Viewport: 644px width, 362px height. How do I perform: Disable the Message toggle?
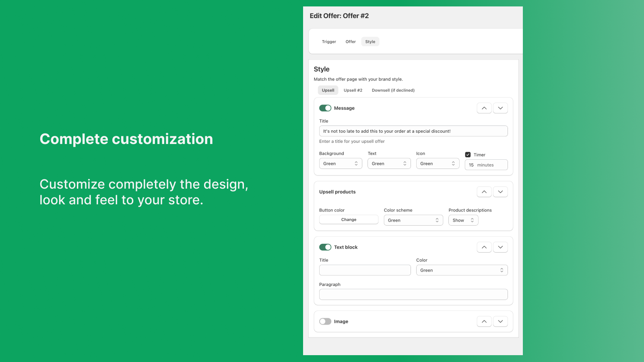click(325, 108)
